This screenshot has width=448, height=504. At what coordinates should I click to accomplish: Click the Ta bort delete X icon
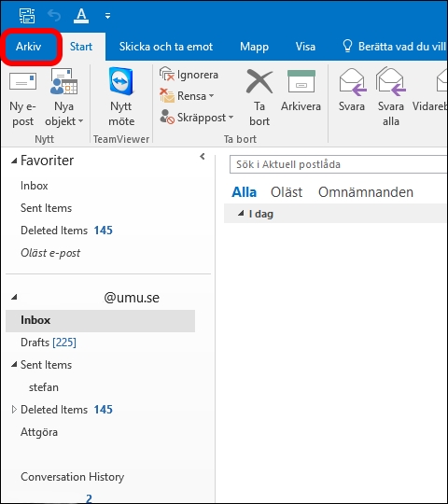pos(259,81)
